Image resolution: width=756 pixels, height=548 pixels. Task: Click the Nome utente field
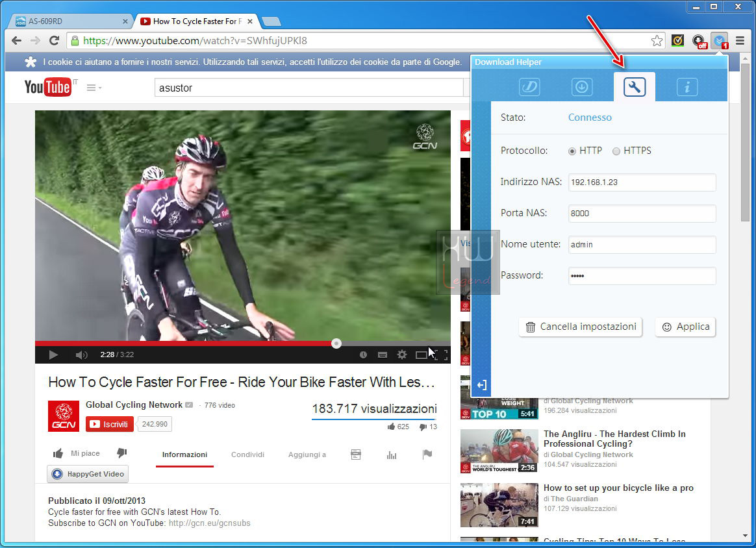(x=642, y=245)
